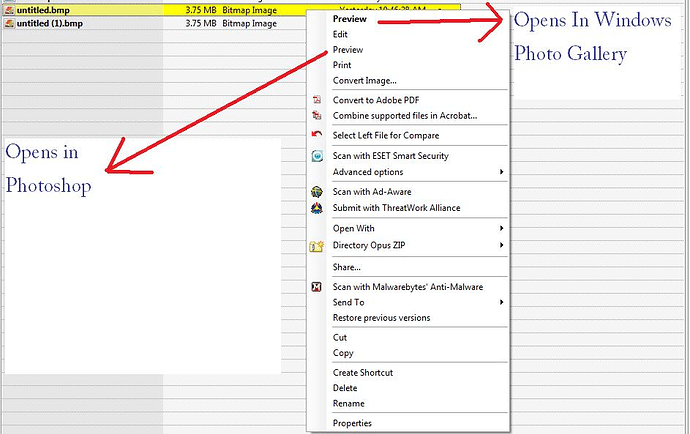
Task: Choose Print from the context menu
Action: pos(342,65)
